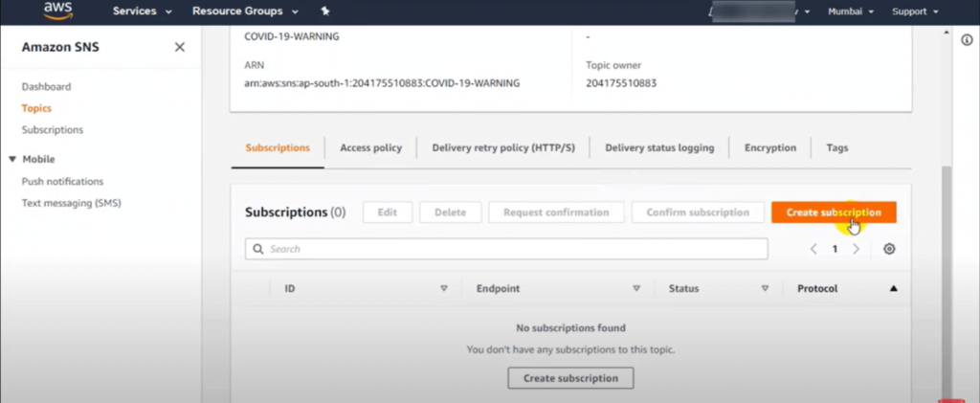Click the Protocol column header
This screenshot has width=980, height=403.
pos(817,289)
